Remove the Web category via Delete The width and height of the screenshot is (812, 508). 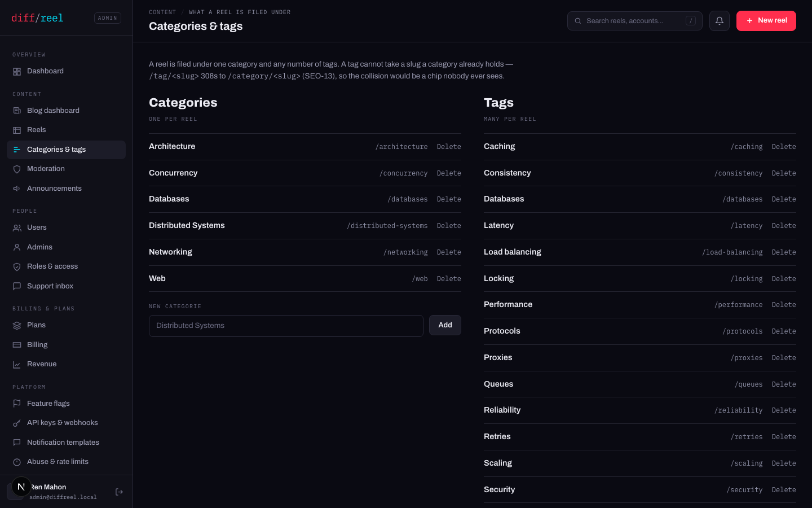[x=449, y=279]
